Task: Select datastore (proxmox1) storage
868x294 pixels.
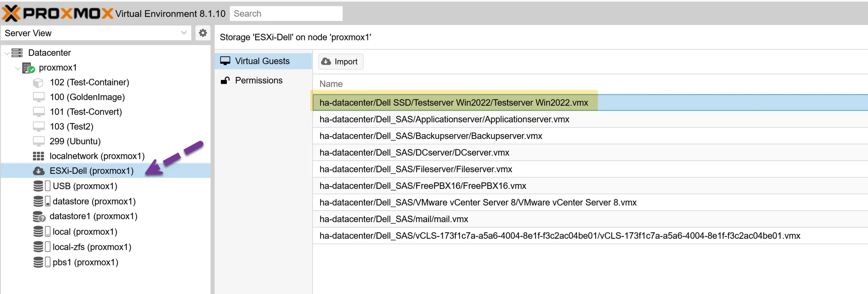Action: [x=94, y=201]
